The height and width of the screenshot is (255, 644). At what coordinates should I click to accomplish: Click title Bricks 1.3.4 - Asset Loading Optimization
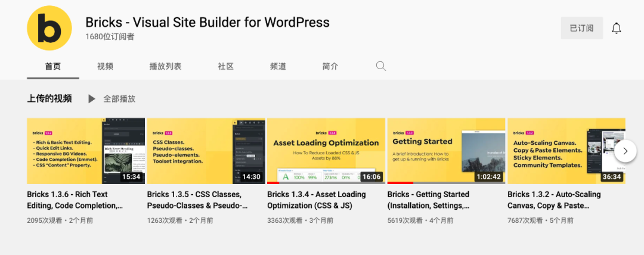(x=316, y=200)
